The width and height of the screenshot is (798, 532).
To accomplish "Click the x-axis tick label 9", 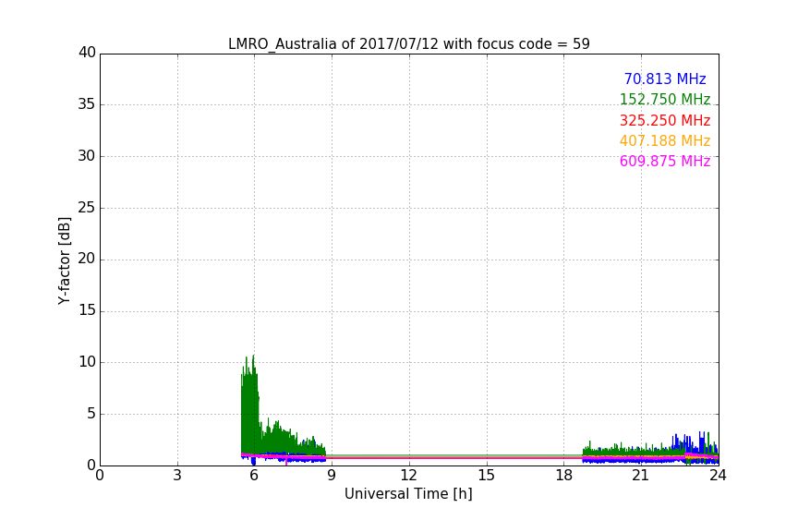I will [332, 476].
